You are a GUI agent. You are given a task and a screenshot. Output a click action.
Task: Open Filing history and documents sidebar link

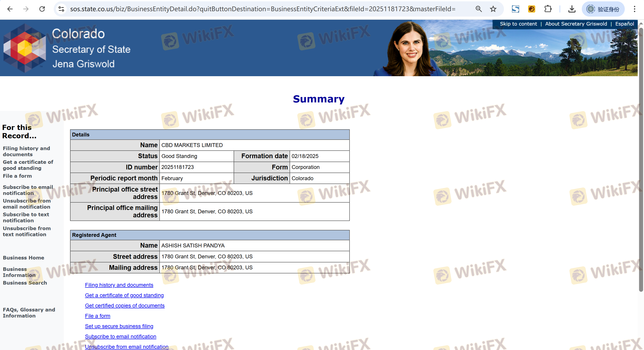[26, 151]
